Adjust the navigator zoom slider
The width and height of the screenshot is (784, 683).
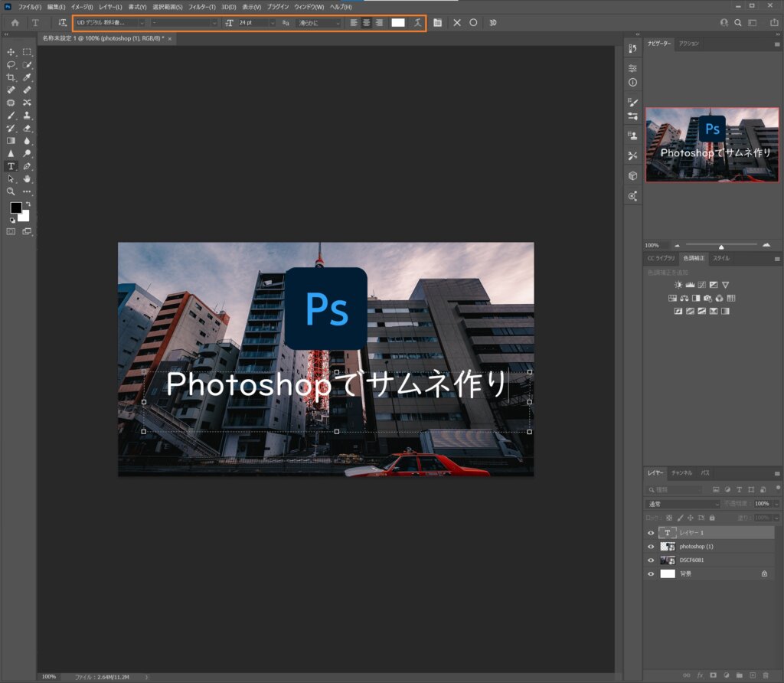pyautogui.click(x=721, y=247)
